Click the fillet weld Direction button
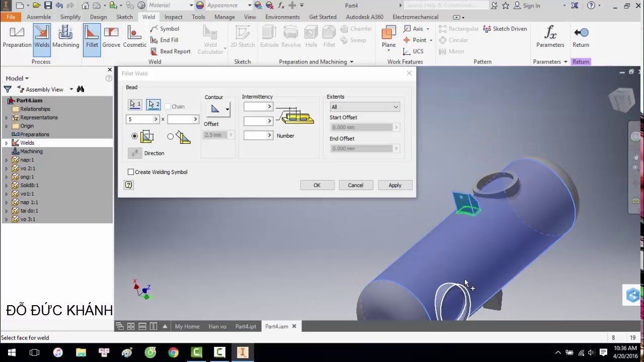644x362 pixels. [x=135, y=153]
